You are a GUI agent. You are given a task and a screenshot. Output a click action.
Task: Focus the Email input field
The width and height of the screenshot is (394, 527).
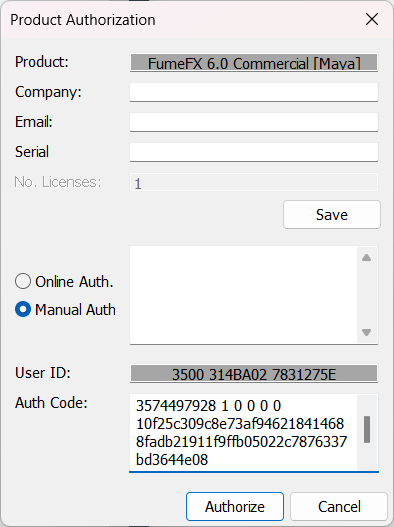(254, 122)
